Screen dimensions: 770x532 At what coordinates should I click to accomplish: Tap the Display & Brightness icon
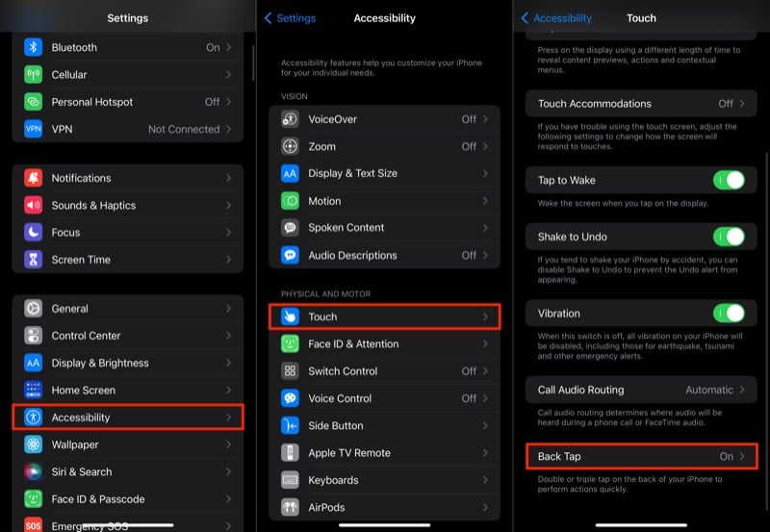(34, 363)
